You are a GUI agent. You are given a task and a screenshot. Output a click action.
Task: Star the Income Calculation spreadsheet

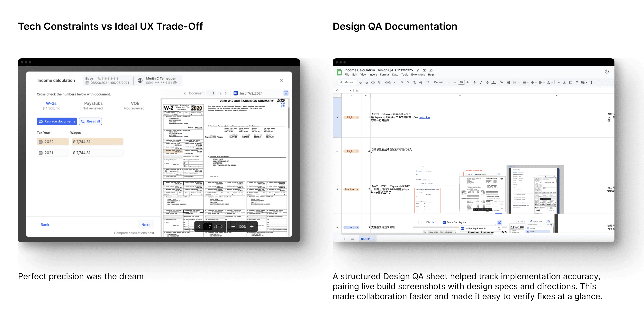(418, 70)
